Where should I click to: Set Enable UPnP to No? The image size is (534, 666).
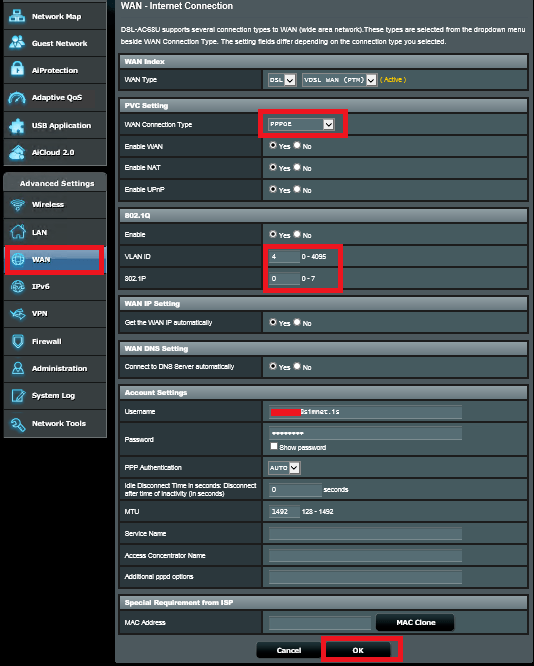[297, 189]
